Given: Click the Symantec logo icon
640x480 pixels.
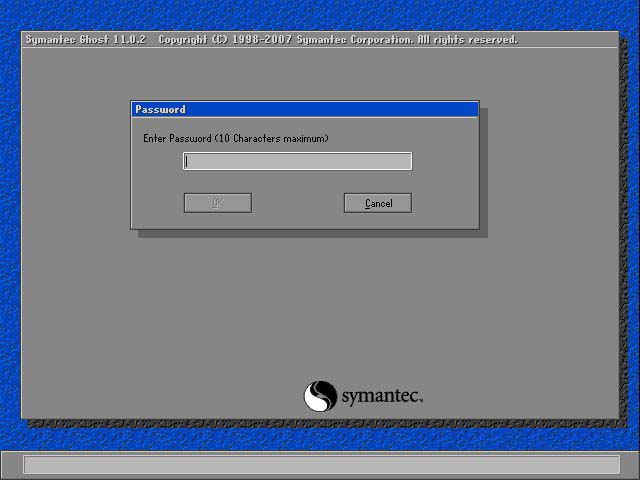Looking at the screenshot, I should 320,396.
